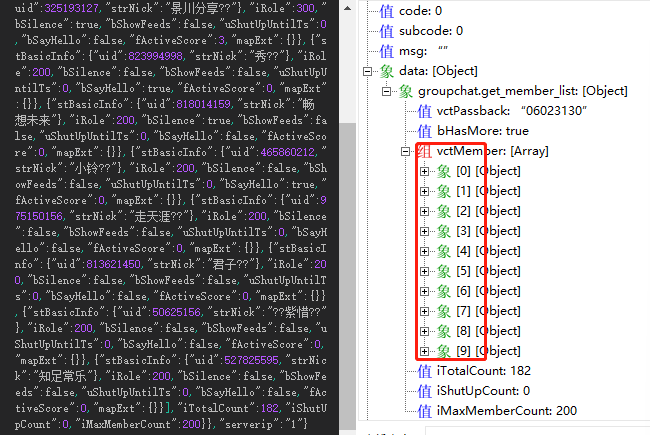Select the subcode: 0 row
650x435 pixels.
click(x=422, y=31)
